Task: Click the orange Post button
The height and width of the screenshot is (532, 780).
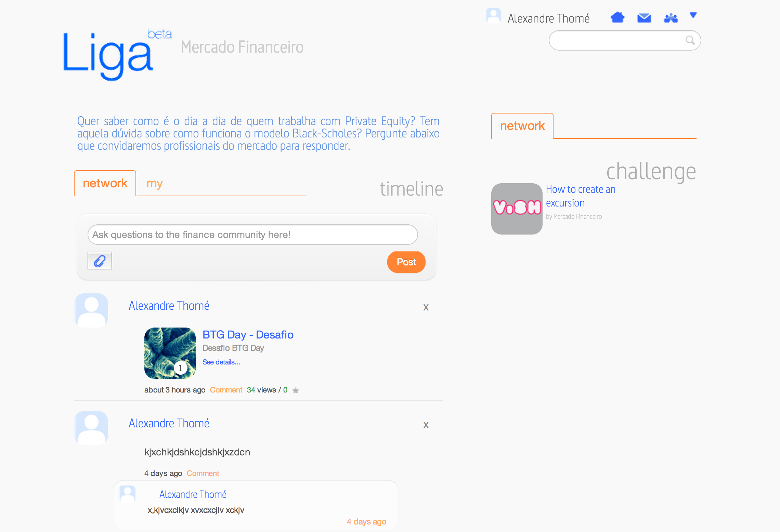Action: point(406,262)
